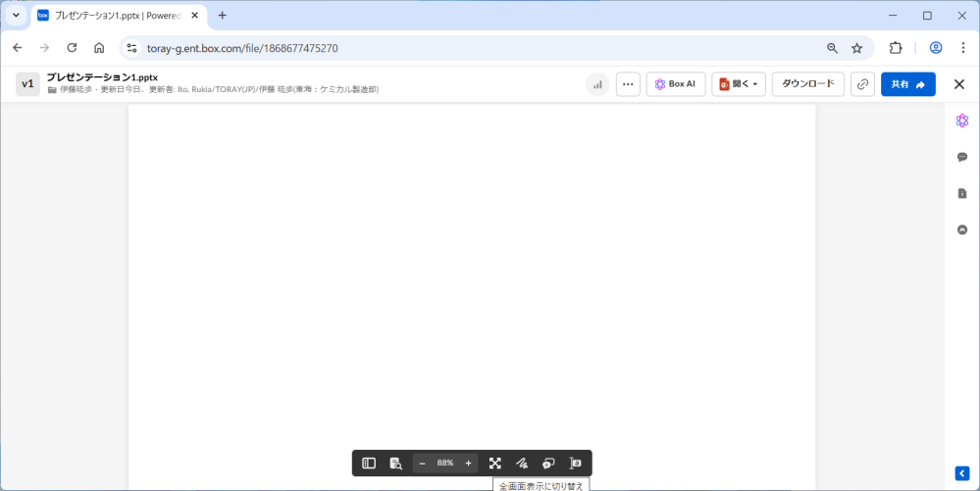Click the Box AI button
This screenshot has width=980, height=491.
pyautogui.click(x=676, y=84)
